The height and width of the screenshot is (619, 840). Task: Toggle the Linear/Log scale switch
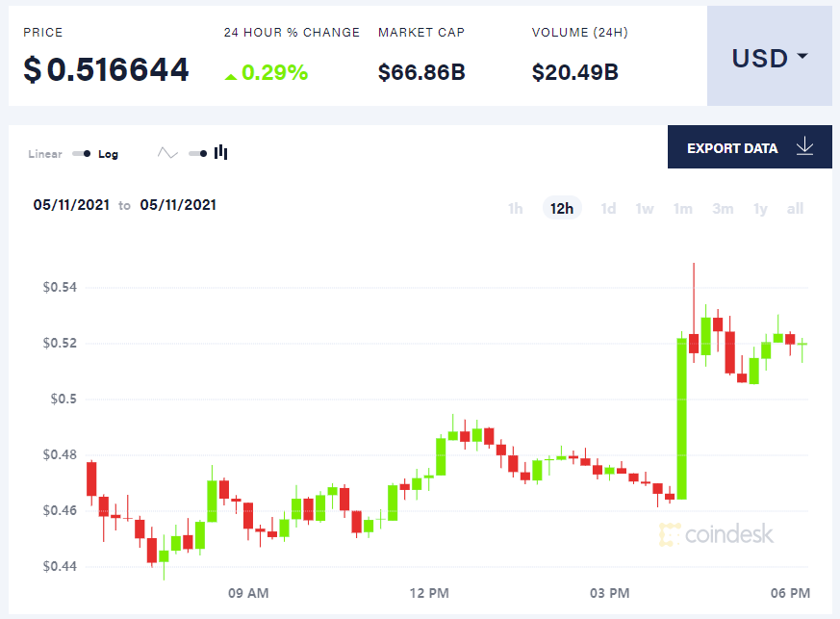click(x=81, y=153)
